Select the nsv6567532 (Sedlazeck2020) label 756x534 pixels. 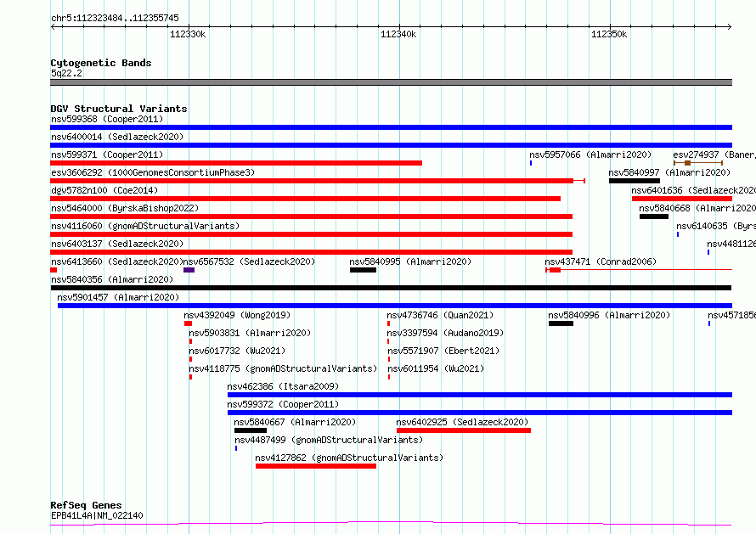249,261
